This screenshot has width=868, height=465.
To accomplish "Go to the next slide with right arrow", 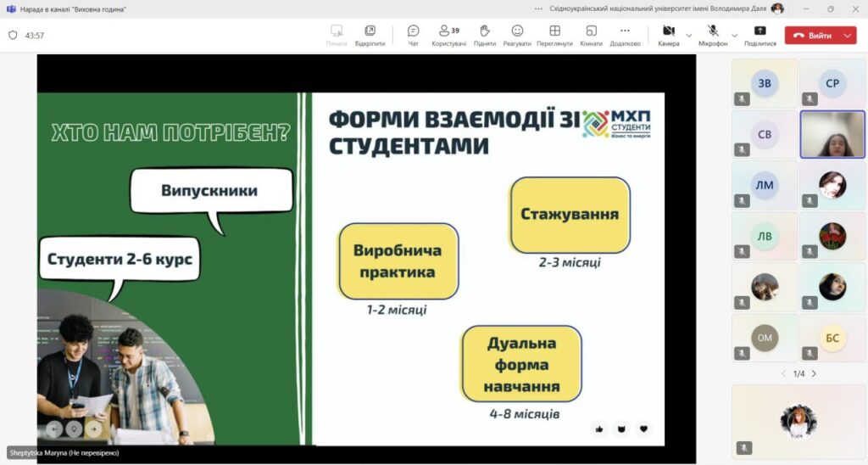I will coord(94,429).
